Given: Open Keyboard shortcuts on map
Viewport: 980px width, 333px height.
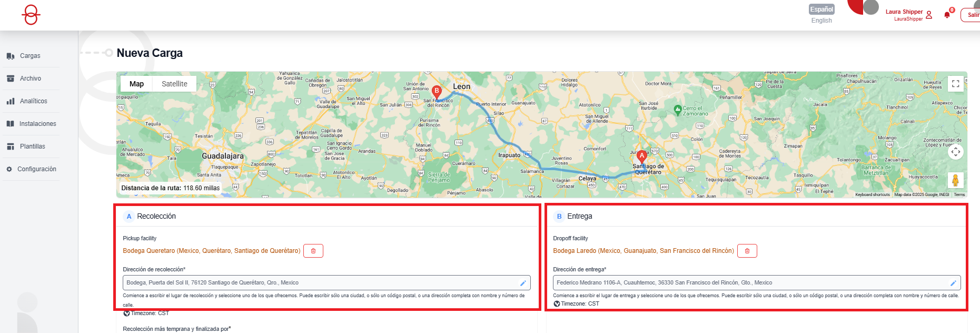Looking at the screenshot, I should pos(872,195).
